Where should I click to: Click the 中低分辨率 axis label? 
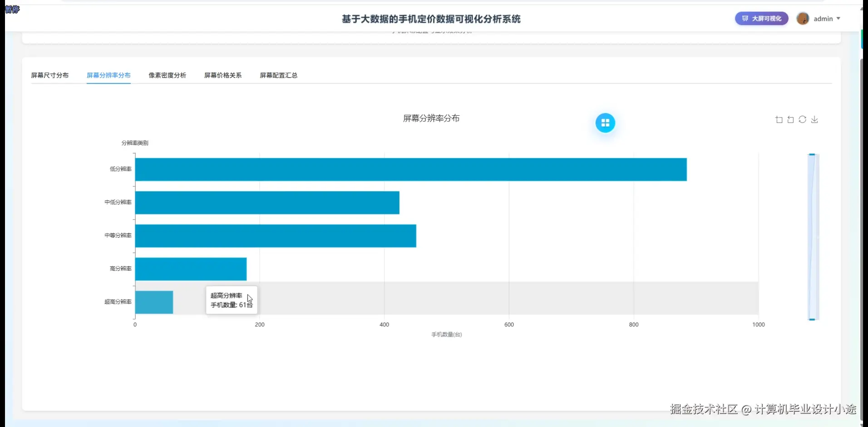118,202
